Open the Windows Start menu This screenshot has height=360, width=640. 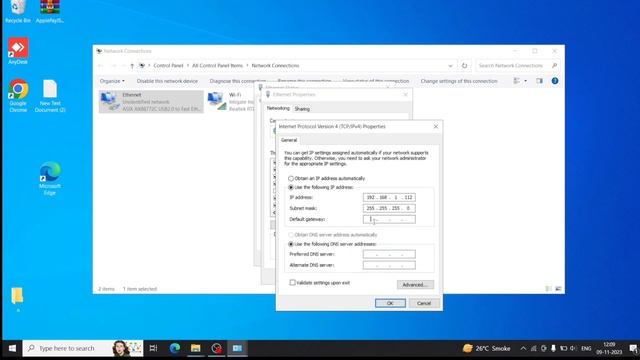pyautogui.click(x=12, y=348)
